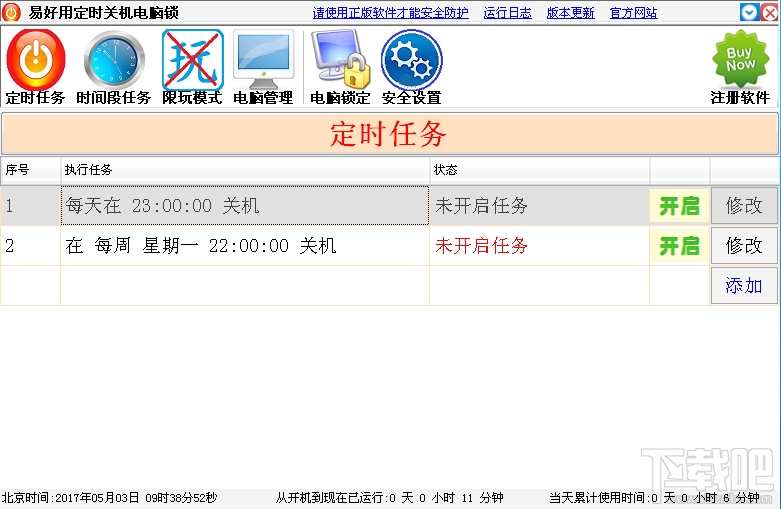Click the 易好用定时关机电脑锁 window title
781x509 pixels.
[104, 12]
